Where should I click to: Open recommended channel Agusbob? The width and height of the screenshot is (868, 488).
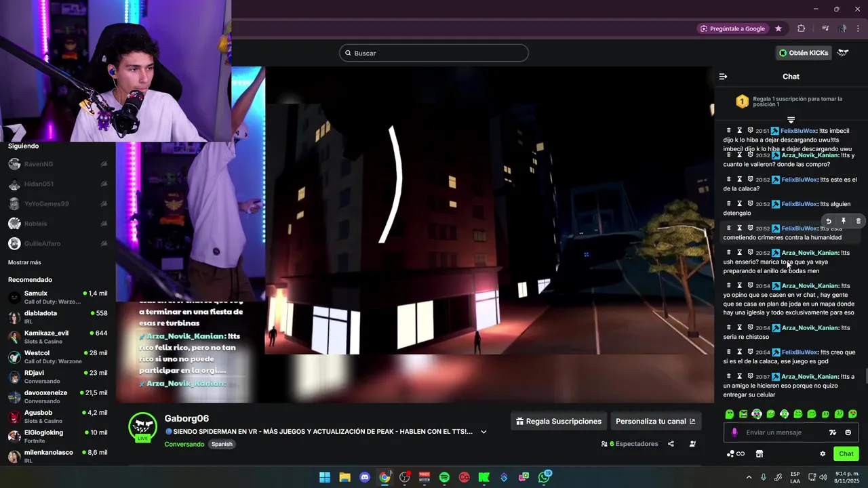tap(58, 416)
